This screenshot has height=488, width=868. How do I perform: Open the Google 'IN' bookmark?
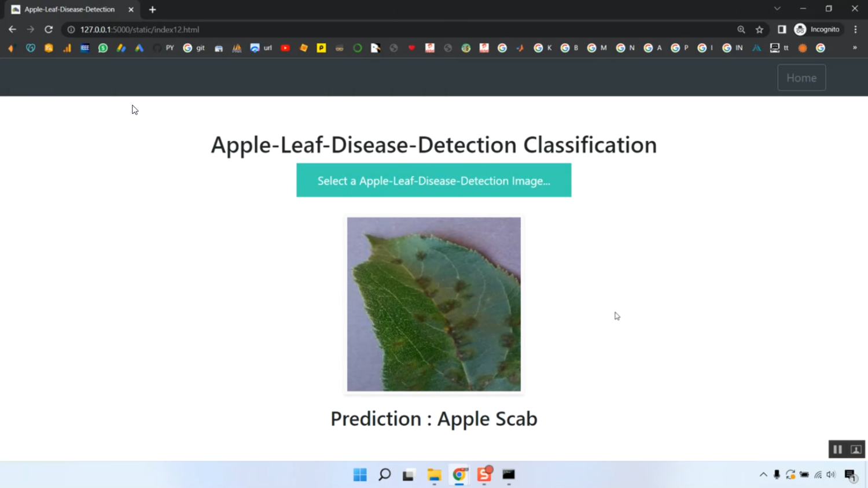point(733,48)
